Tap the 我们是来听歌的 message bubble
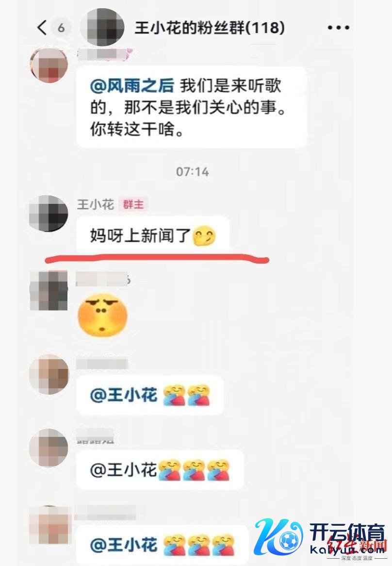 192,107
